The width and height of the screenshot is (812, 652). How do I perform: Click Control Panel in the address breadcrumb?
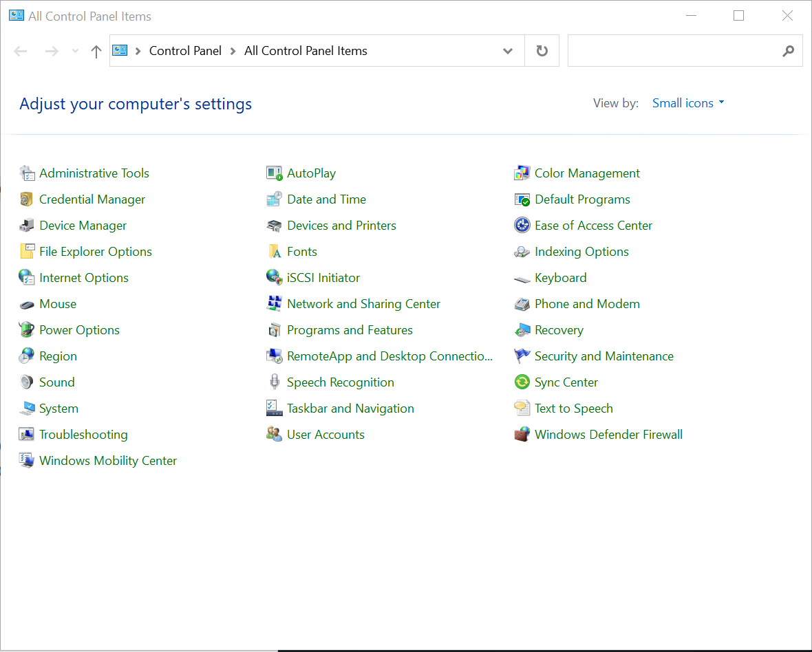(185, 51)
